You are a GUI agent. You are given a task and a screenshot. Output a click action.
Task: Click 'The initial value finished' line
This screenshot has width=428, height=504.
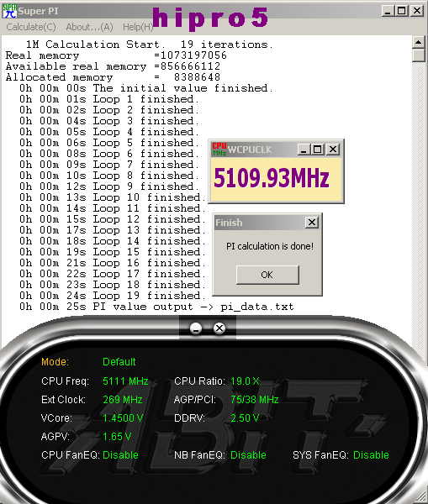146,88
